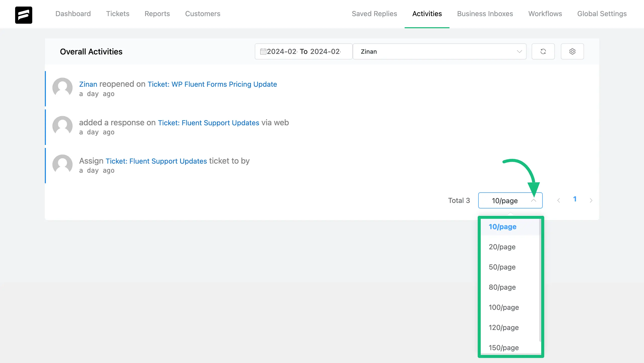Click the Fluent Support logo icon
This screenshot has height=363, width=644.
(24, 15)
